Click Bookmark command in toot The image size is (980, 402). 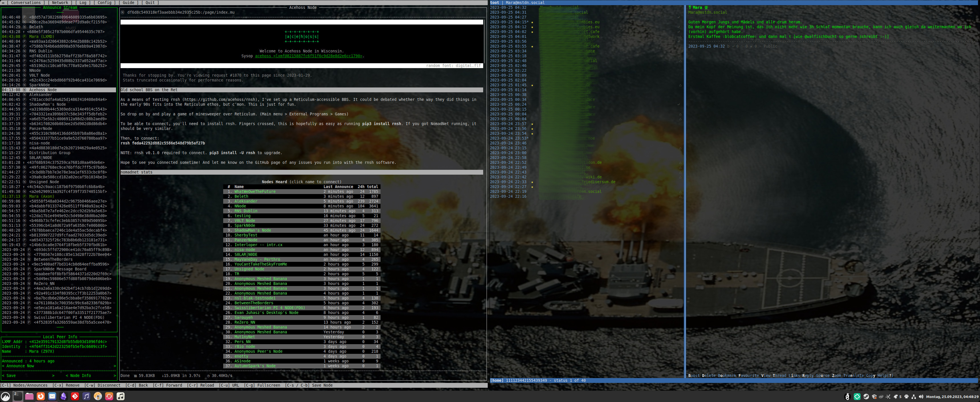[x=727, y=376]
